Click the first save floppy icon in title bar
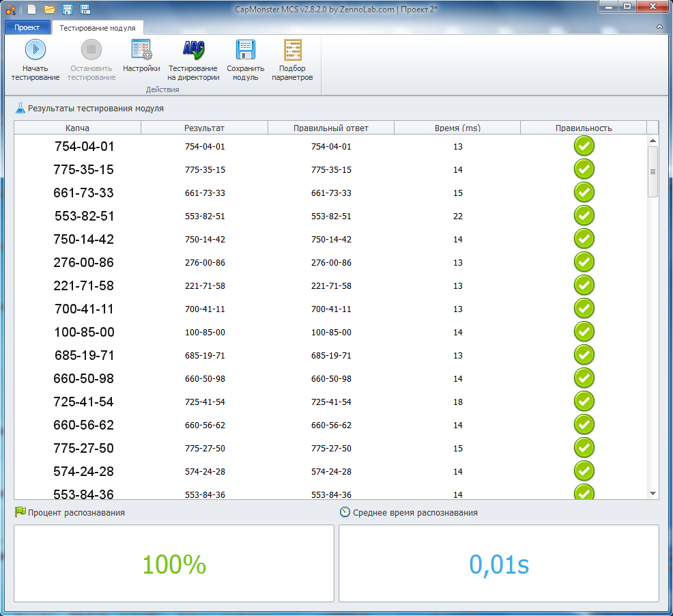Image resolution: width=673 pixels, height=616 pixels. tap(68, 9)
